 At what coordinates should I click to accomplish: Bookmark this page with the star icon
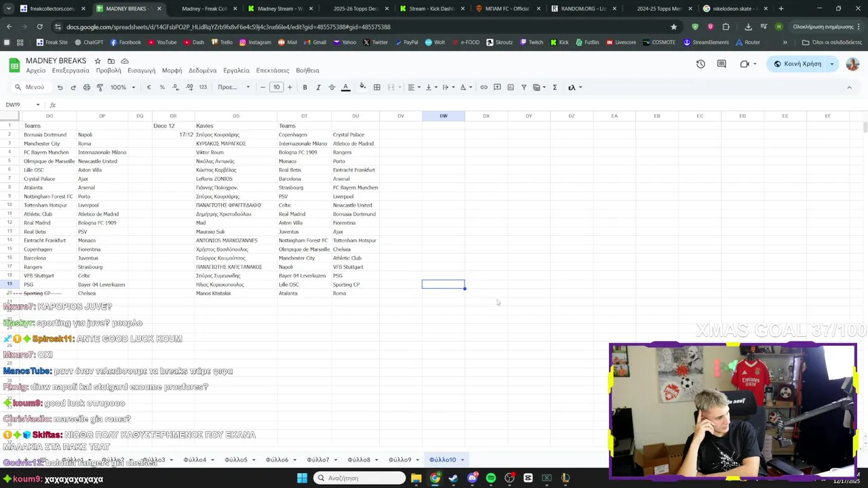[673, 26]
